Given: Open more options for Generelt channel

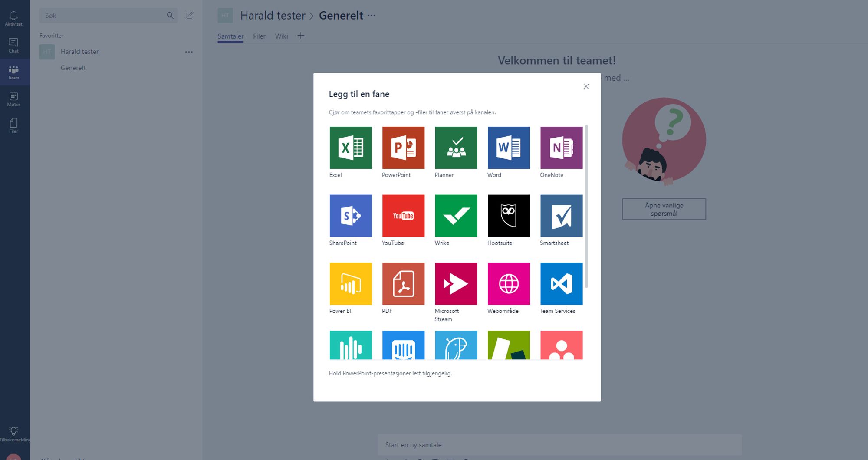Looking at the screenshot, I should tap(372, 16).
